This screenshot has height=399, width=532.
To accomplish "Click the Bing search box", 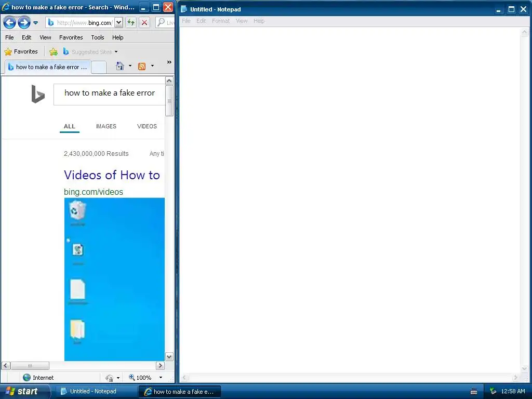I will tap(109, 95).
